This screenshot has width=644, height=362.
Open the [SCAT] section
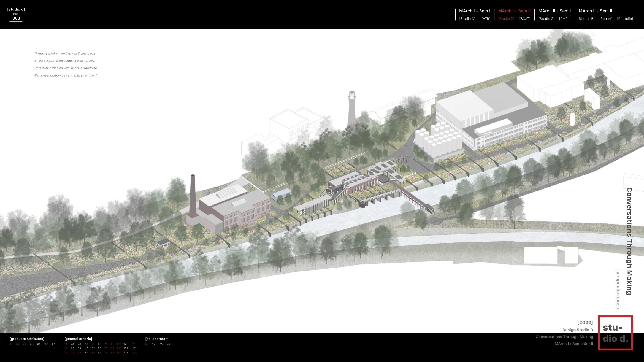click(x=525, y=19)
